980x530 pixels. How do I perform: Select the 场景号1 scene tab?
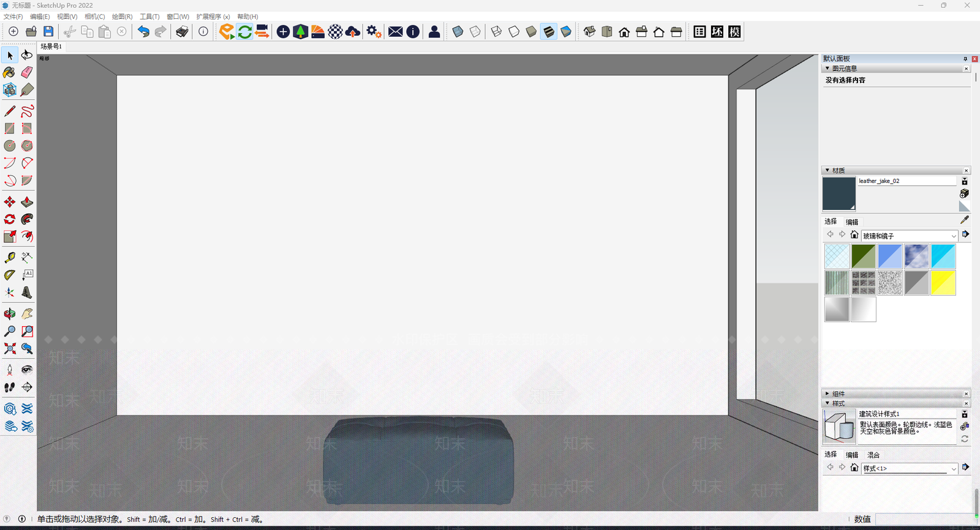pyautogui.click(x=51, y=47)
